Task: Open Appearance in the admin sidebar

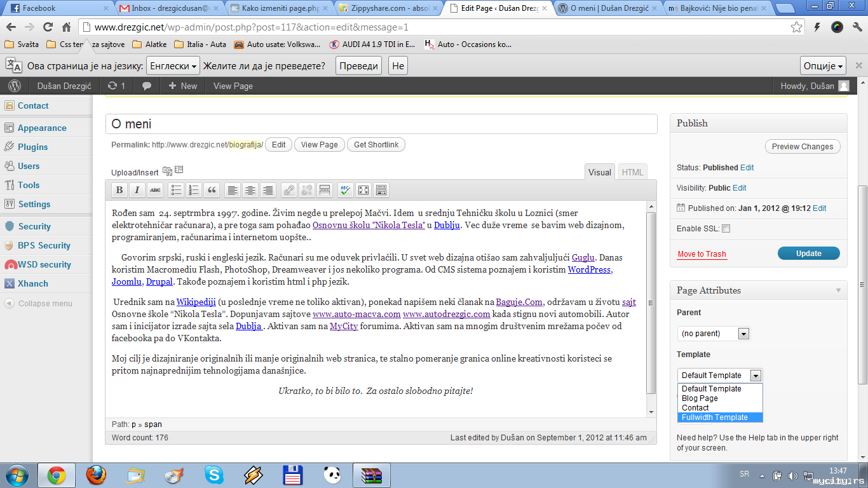Action: [x=42, y=128]
